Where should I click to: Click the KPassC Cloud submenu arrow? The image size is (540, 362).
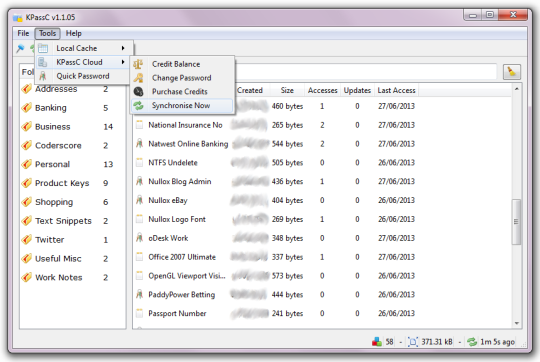point(123,62)
